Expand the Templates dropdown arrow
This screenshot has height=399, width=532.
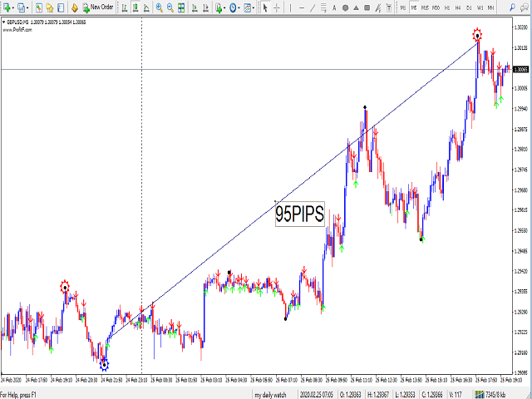254,7
